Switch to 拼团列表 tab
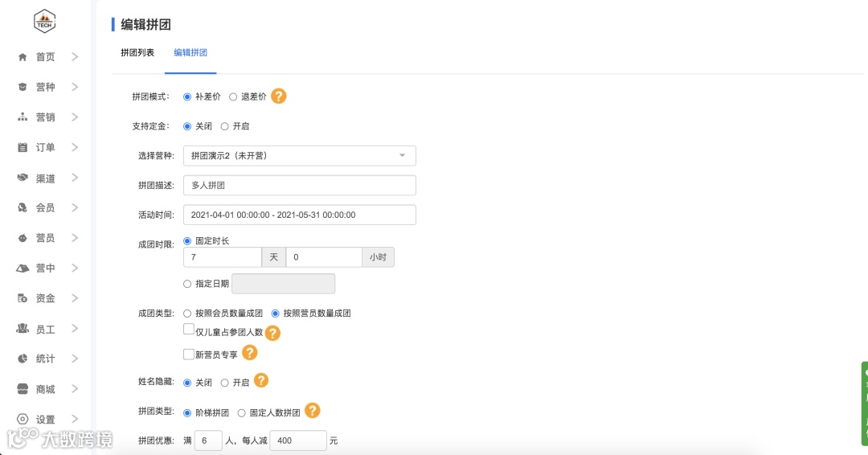The width and height of the screenshot is (868, 455). pos(137,52)
